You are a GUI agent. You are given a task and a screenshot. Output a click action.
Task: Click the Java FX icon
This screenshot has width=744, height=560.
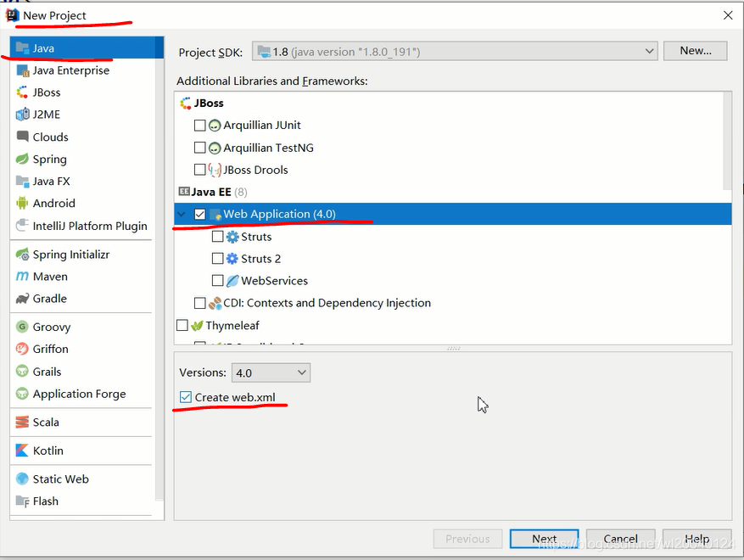pyautogui.click(x=22, y=181)
